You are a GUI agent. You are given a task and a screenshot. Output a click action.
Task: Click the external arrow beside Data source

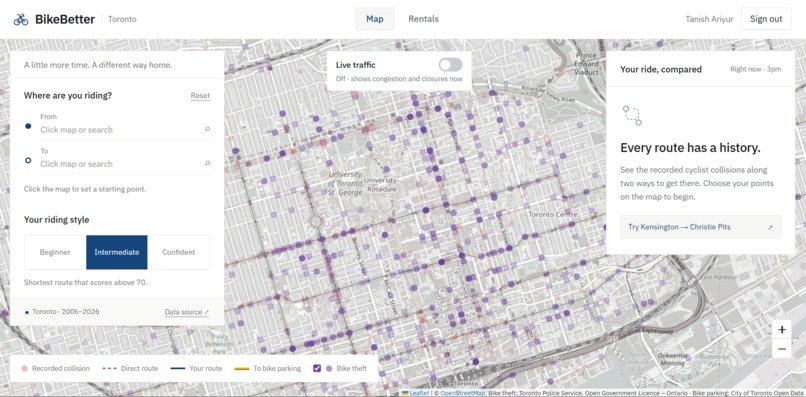(x=207, y=312)
